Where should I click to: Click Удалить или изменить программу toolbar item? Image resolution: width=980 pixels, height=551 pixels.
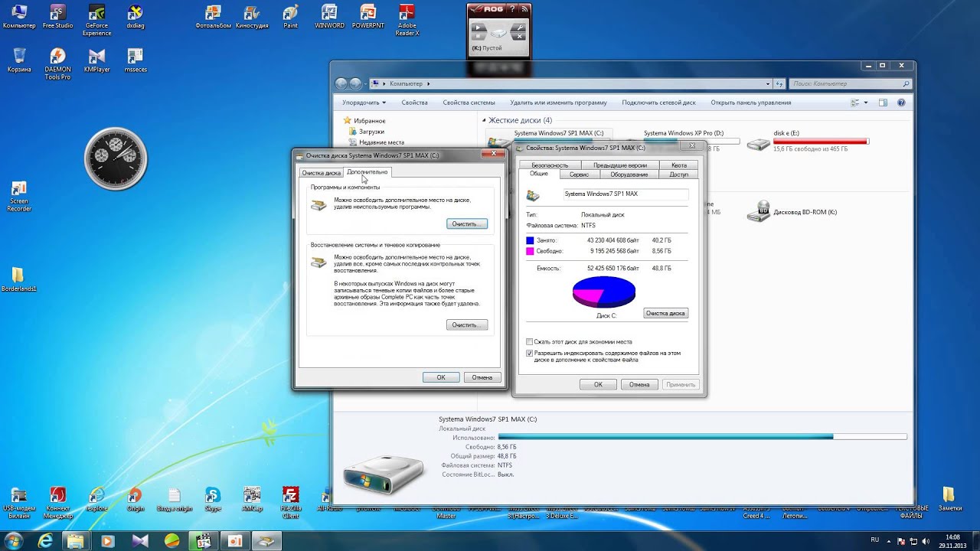[x=558, y=103]
